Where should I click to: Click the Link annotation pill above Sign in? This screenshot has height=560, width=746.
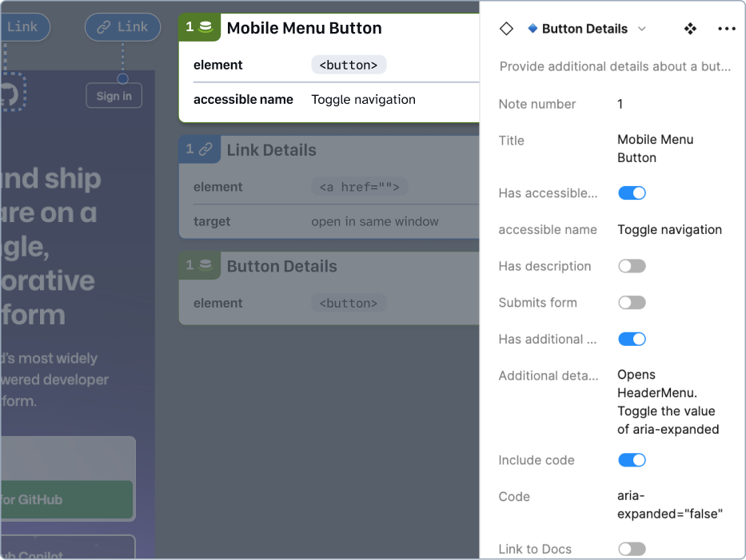pos(123,27)
